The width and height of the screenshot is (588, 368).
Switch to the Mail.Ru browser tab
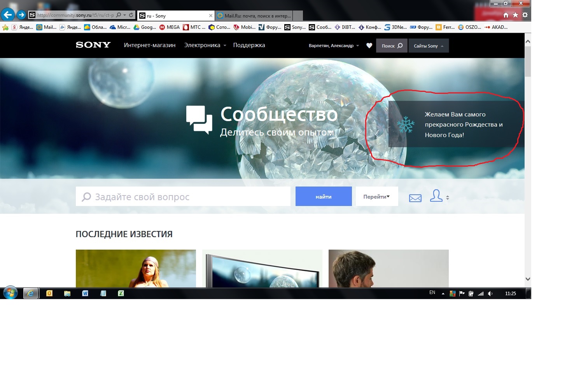(257, 16)
